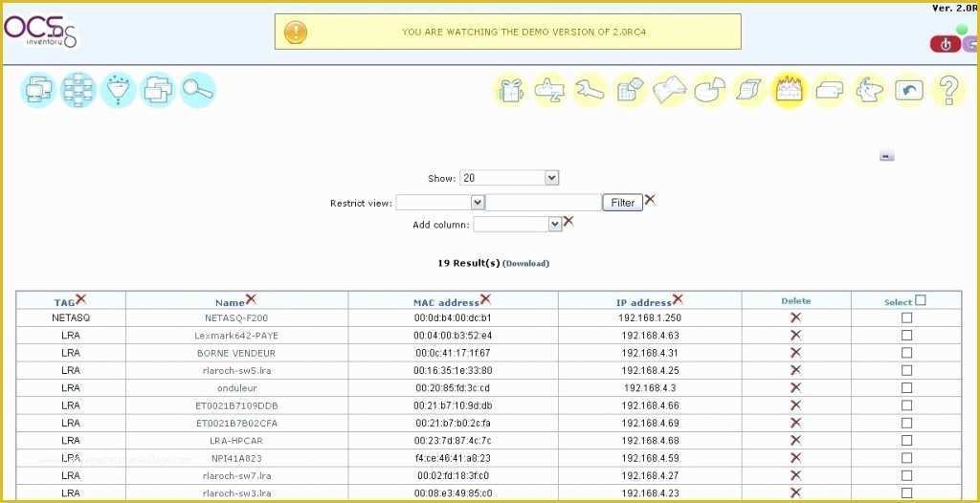The height and width of the screenshot is (503, 980).
Task: Click MAC address 00:20:85:fd:3c:cd
Action: pos(453,388)
